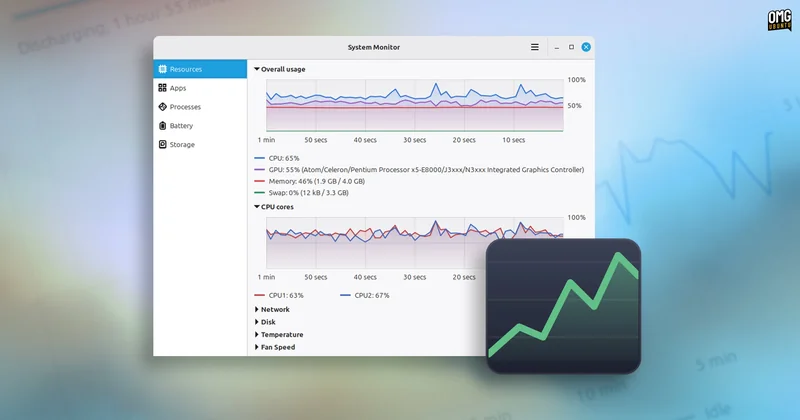The width and height of the screenshot is (800, 420).
Task: Open the hamburger menu in the title bar
Action: coord(535,47)
